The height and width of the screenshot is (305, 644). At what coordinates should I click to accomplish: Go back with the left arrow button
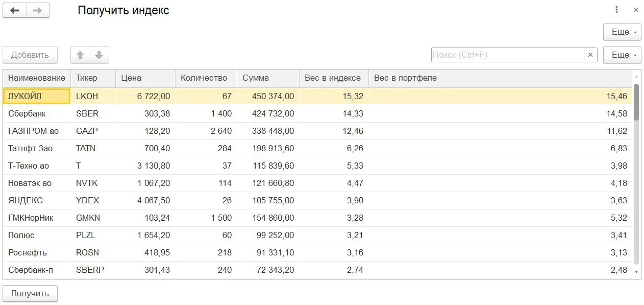click(14, 10)
